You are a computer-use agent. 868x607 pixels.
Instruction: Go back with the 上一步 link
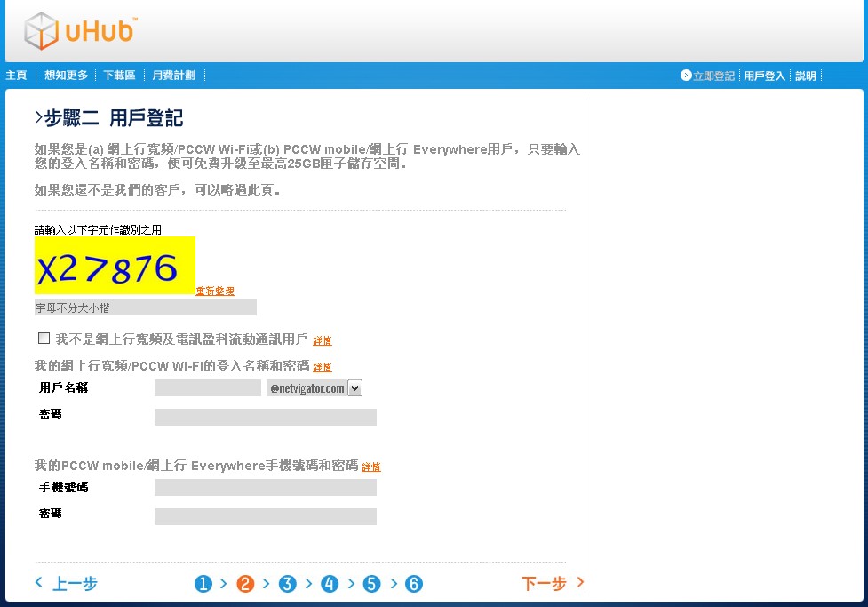coord(67,583)
